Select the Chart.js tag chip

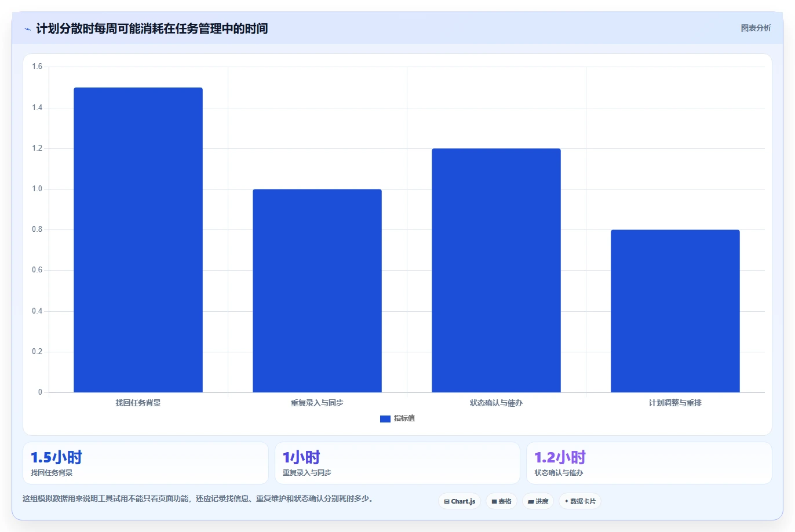(460, 501)
